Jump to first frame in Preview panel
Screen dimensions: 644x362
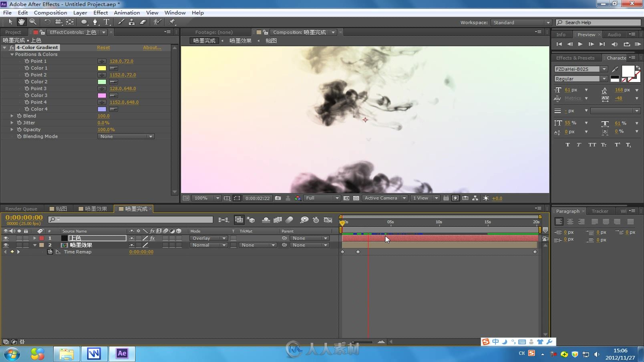[x=559, y=44]
